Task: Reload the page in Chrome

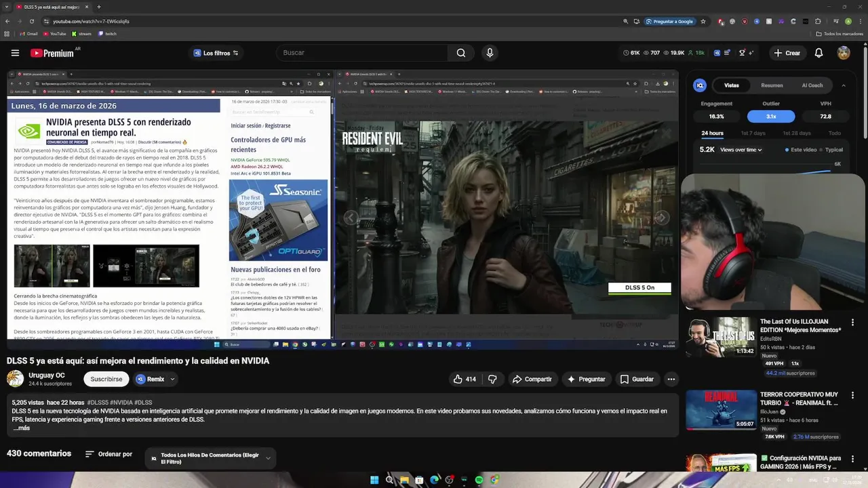Action: pyautogui.click(x=31, y=21)
